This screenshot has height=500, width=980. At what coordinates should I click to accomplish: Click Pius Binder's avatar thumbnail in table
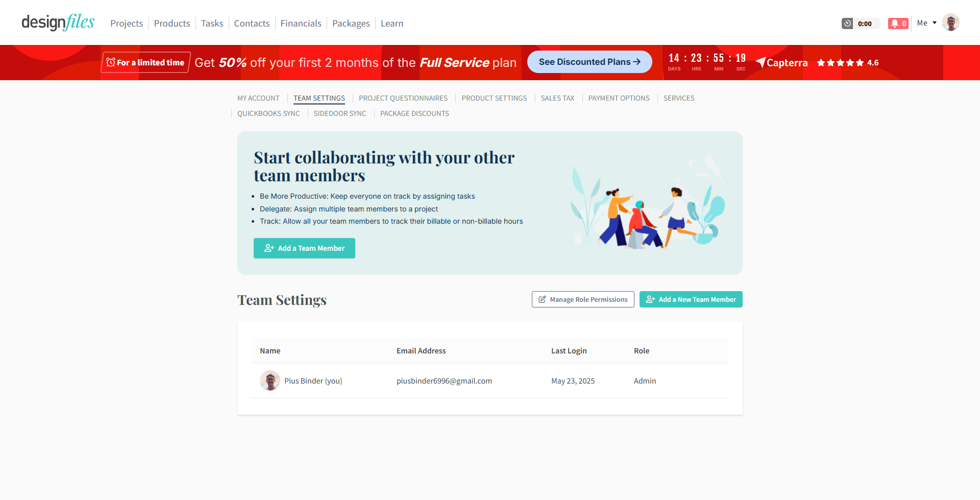coord(270,380)
